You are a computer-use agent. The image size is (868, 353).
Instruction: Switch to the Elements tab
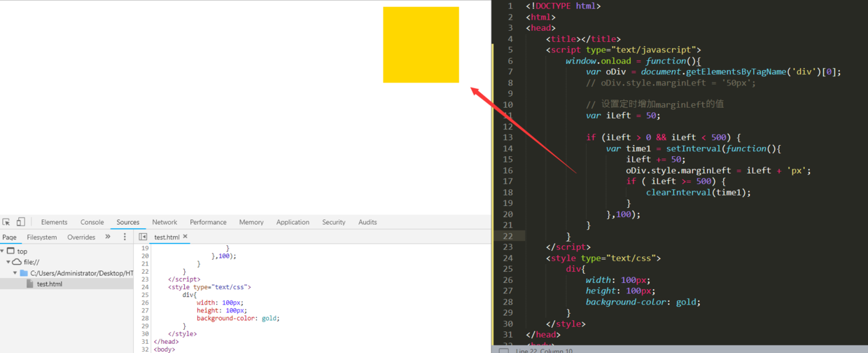point(54,222)
